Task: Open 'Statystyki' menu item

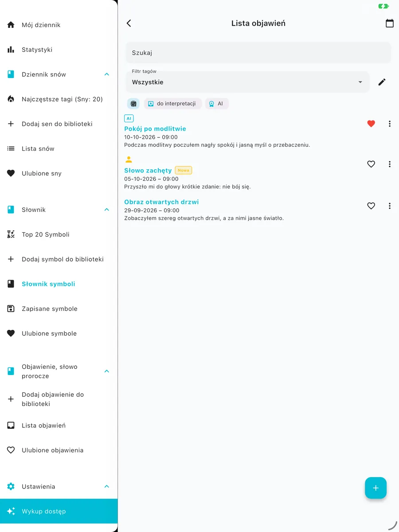Action: coord(59,50)
